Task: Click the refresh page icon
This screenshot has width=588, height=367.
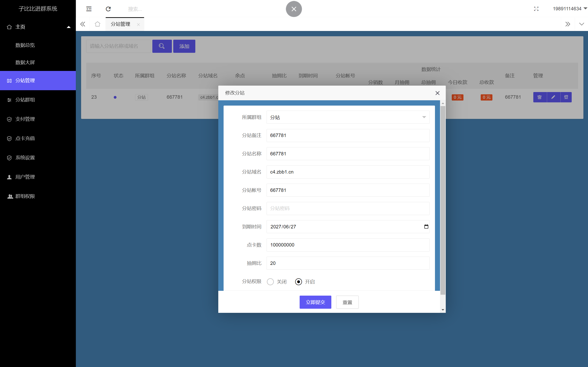Action: pos(108,9)
